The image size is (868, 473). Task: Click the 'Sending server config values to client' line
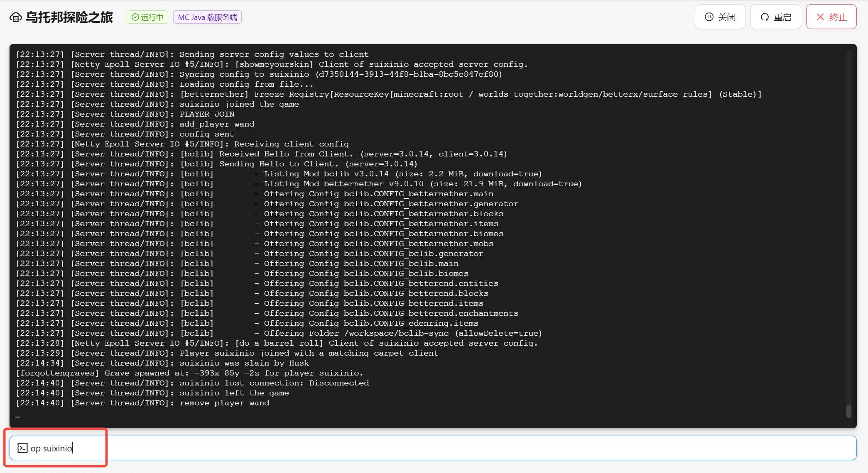tap(192, 54)
